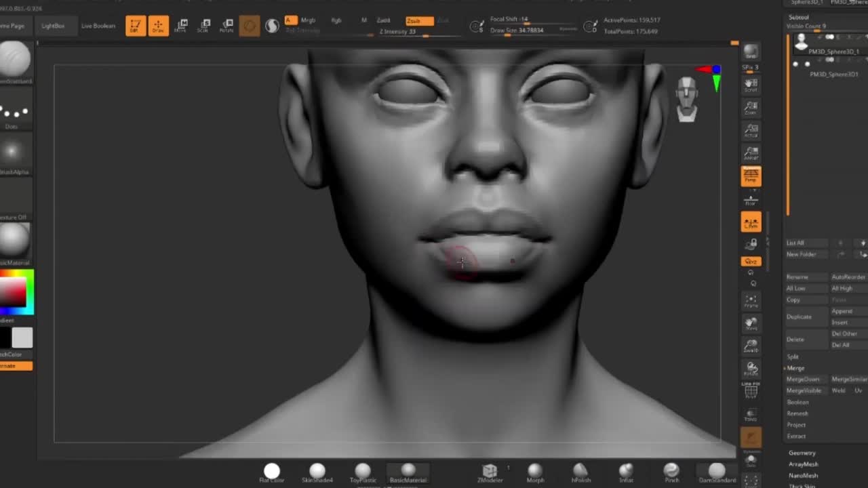The height and width of the screenshot is (488, 868).
Task: Click the Move view navigation icon
Action: [x=751, y=323]
